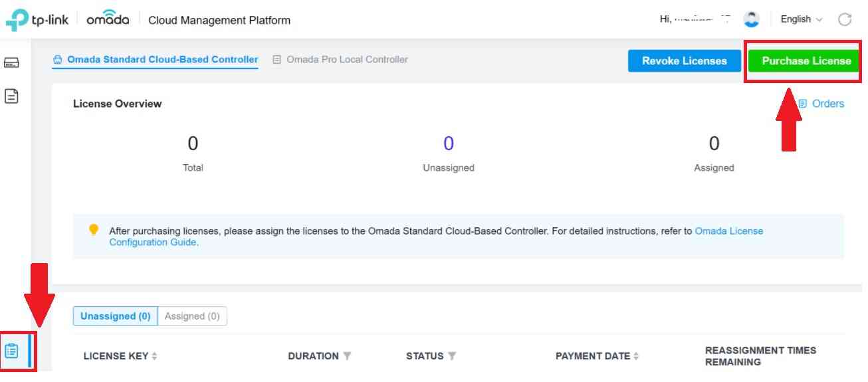
Task: Select the license clipboard icon in the sidebar
Action: [12, 350]
